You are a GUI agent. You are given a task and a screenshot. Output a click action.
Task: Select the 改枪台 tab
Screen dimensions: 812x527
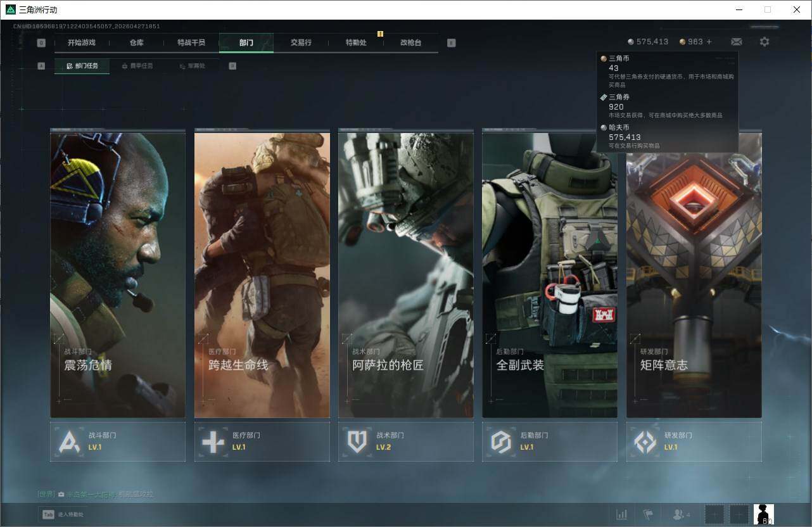coord(410,42)
